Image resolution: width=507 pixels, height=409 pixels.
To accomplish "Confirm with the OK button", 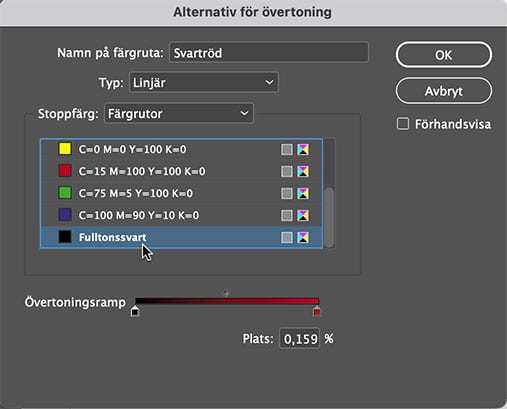I will [444, 55].
